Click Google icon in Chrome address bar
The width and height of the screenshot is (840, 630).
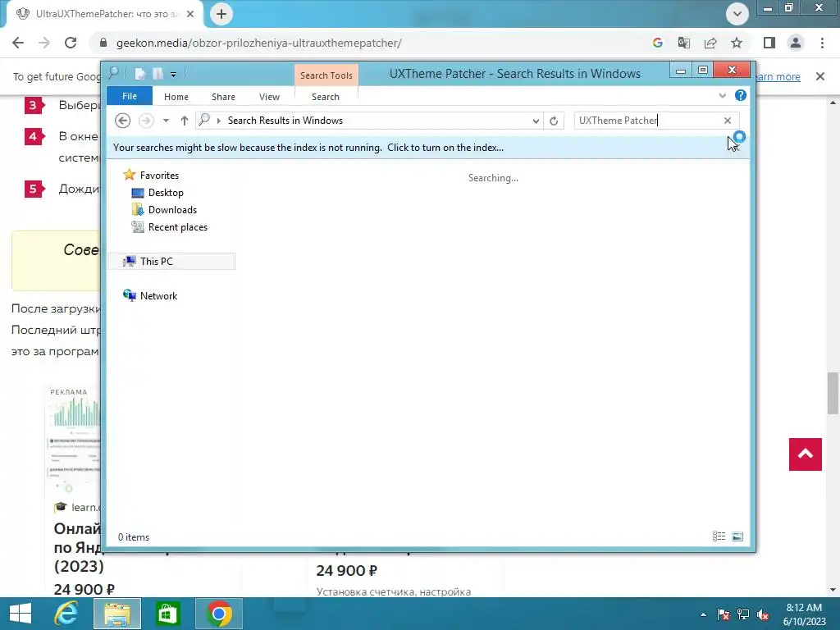(658, 43)
